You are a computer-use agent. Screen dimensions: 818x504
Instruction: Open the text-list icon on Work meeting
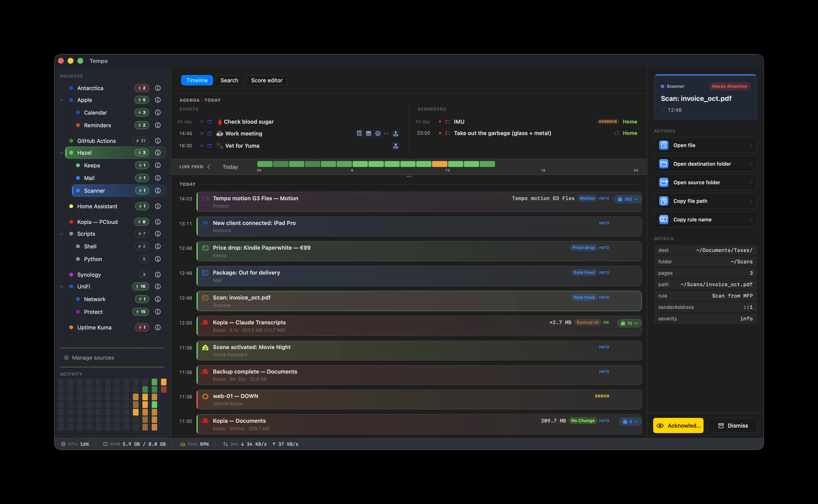click(369, 133)
